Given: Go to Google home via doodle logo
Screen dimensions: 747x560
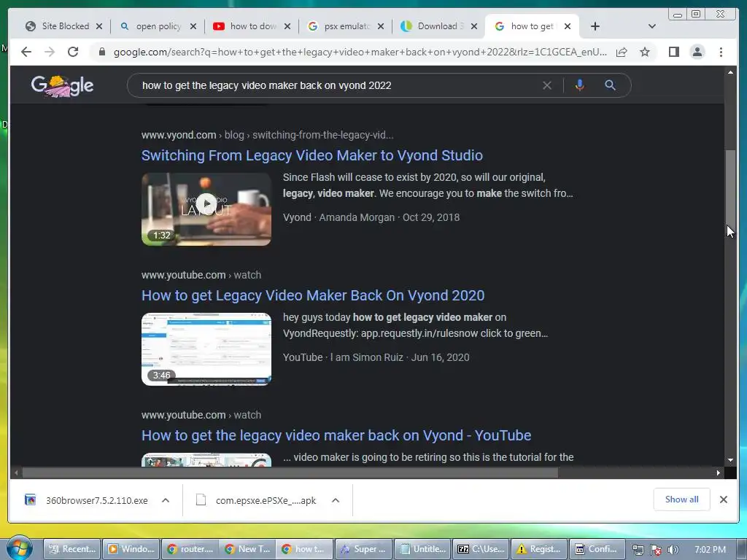Looking at the screenshot, I should pyautogui.click(x=62, y=86).
